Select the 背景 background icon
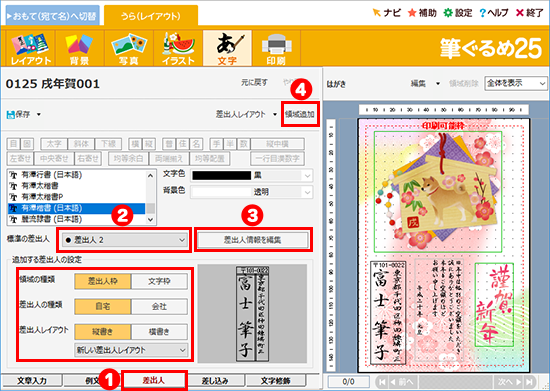550x391 pixels. coord(79,49)
